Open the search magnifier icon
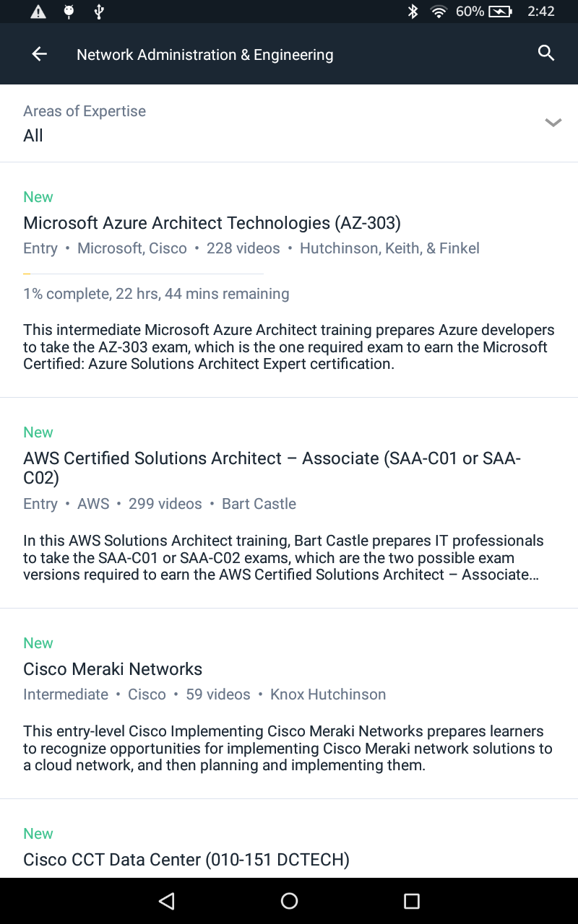Image resolution: width=578 pixels, height=924 pixels. pos(546,53)
